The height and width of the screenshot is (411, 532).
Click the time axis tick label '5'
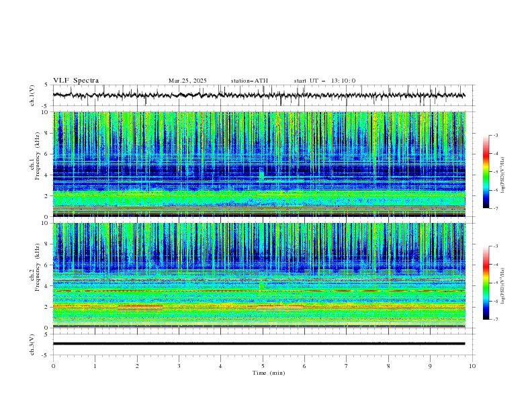tap(263, 366)
